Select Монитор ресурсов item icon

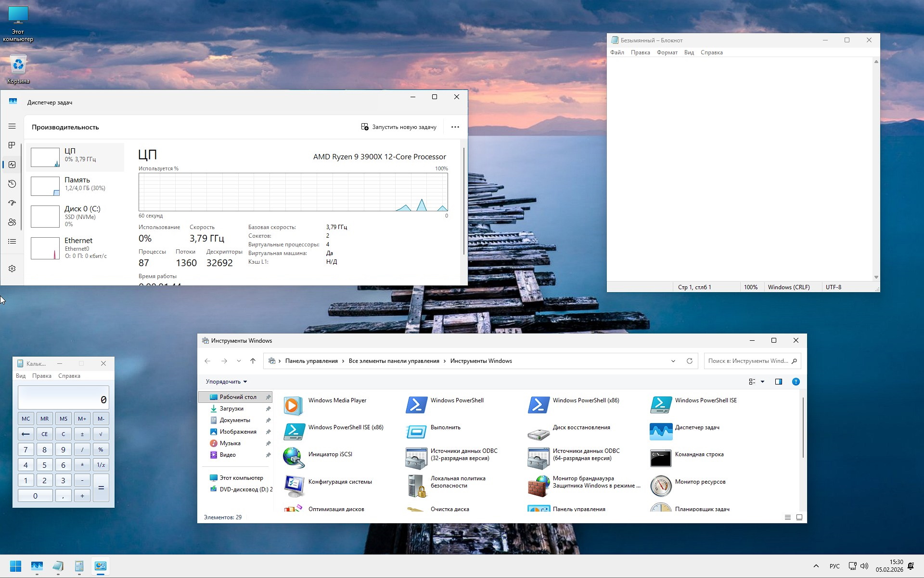click(661, 486)
